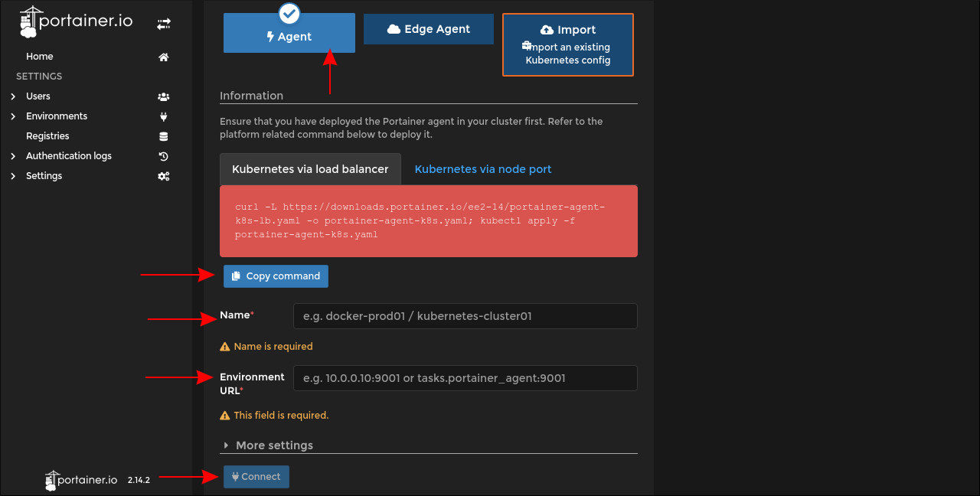Viewport: 980px width, 496px height.
Task: Switch to Kubernetes via node port tab
Action: [483, 169]
